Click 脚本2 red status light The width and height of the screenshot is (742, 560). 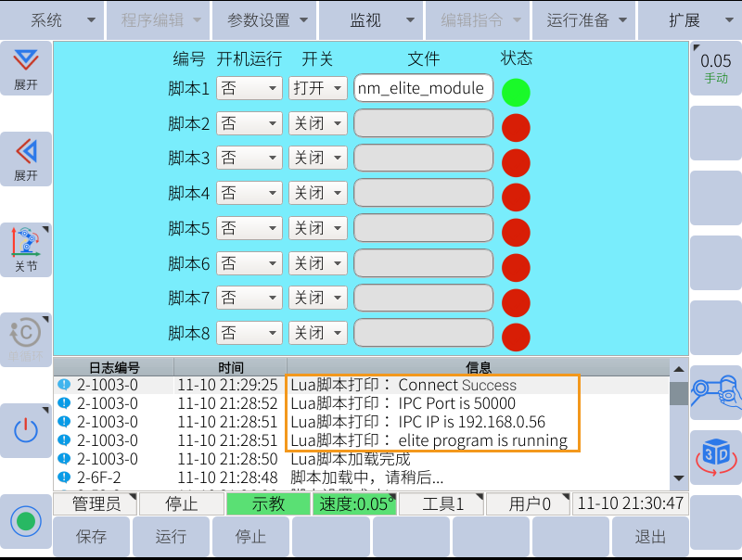(516, 127)
